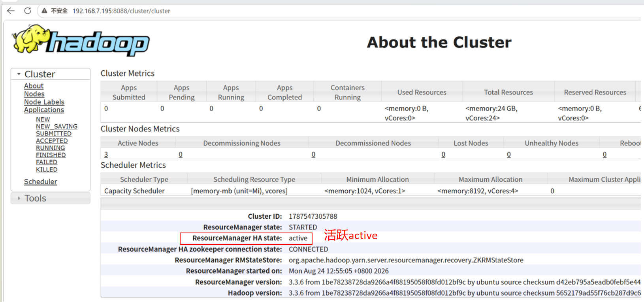
Task: Click the [memory-mb (unit=Mi), vcores] cell
Action: [239, 191]
